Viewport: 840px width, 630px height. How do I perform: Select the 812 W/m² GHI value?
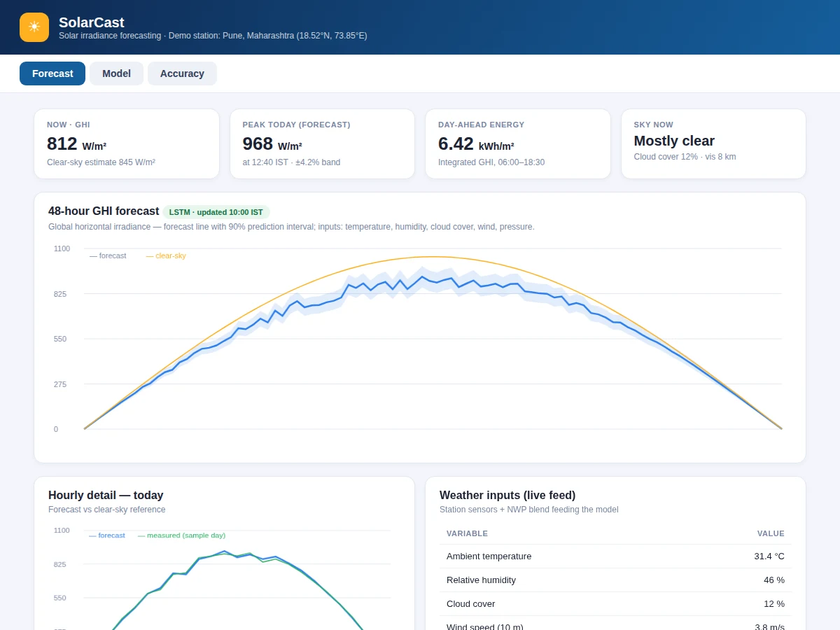(x=77, y=143)
